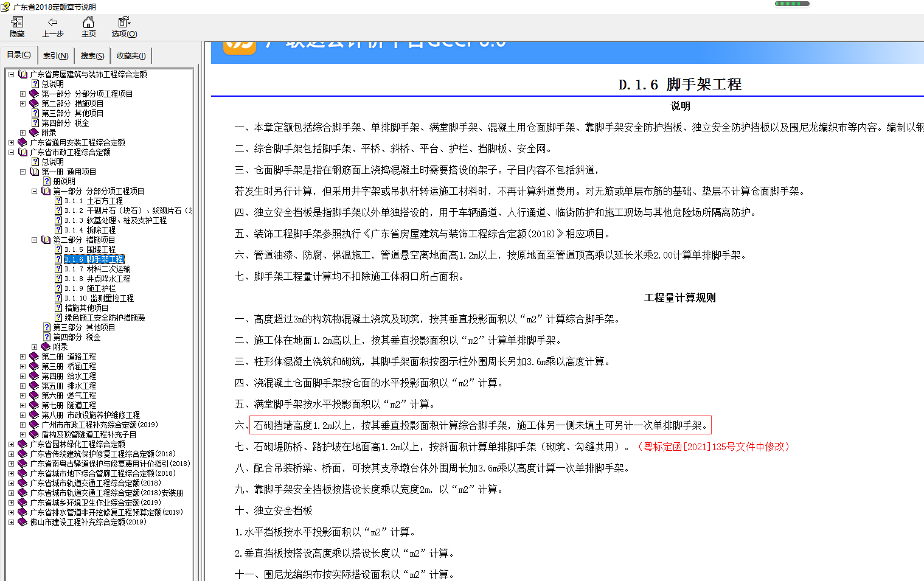This screenshot has height=581, width=924.
Task: Click the highlighted 石砌挡墙高度1.2m以上 sentence
Action: [481, 425]
